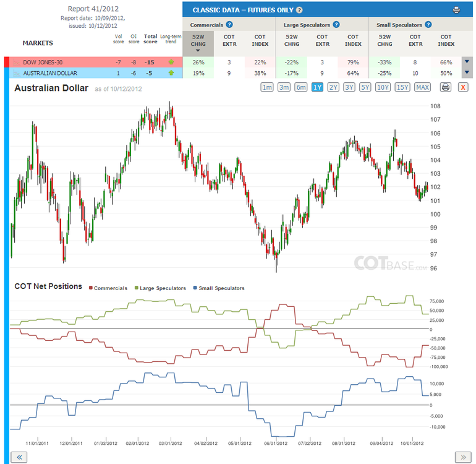Click Dow Jones Large Speculators 79% cell
Image resolution: width=476 pixels, height=464 pixels.
point(353,62)
